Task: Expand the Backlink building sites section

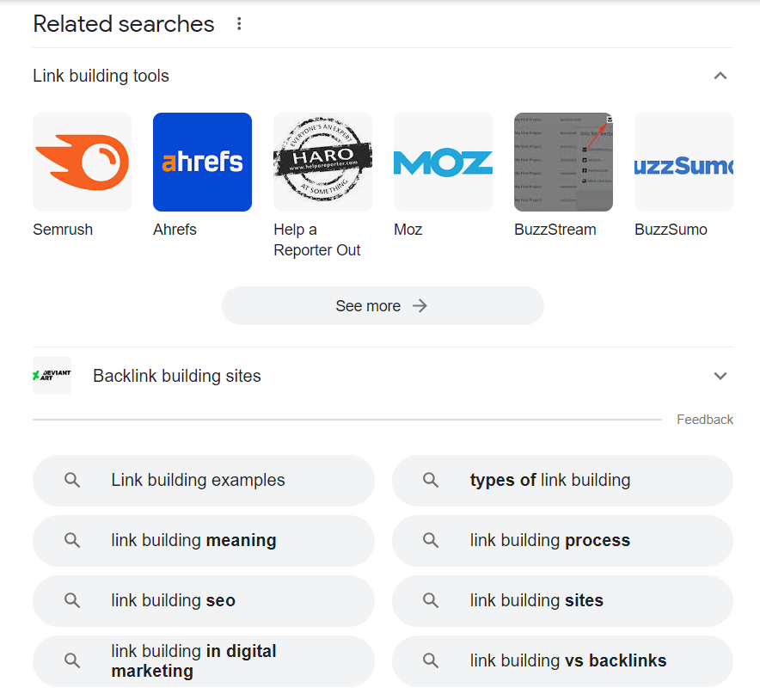Action: [720, 376]
